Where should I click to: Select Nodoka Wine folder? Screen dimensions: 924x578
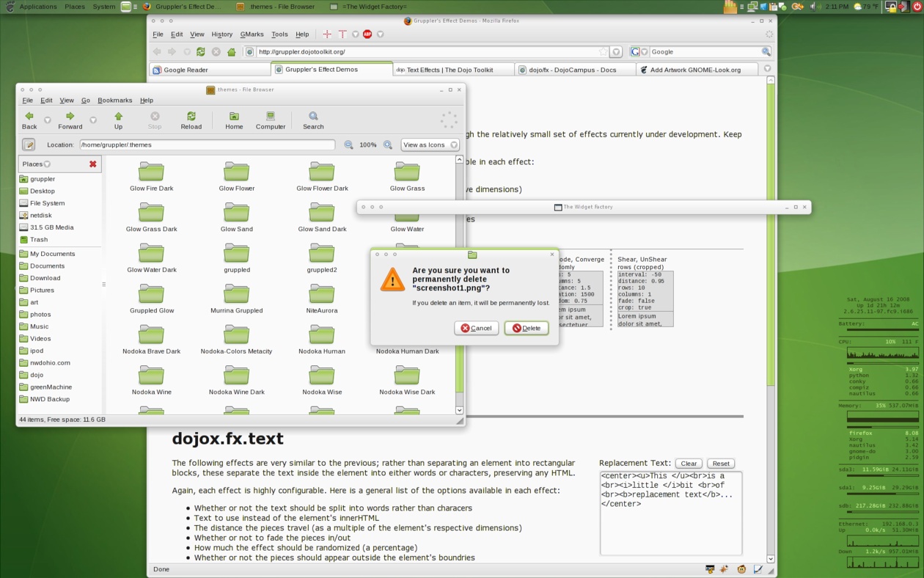(x=151, y=381)
